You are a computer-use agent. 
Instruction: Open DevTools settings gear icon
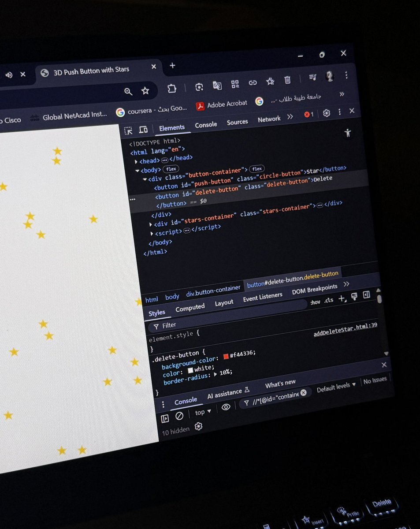[327, 113]
